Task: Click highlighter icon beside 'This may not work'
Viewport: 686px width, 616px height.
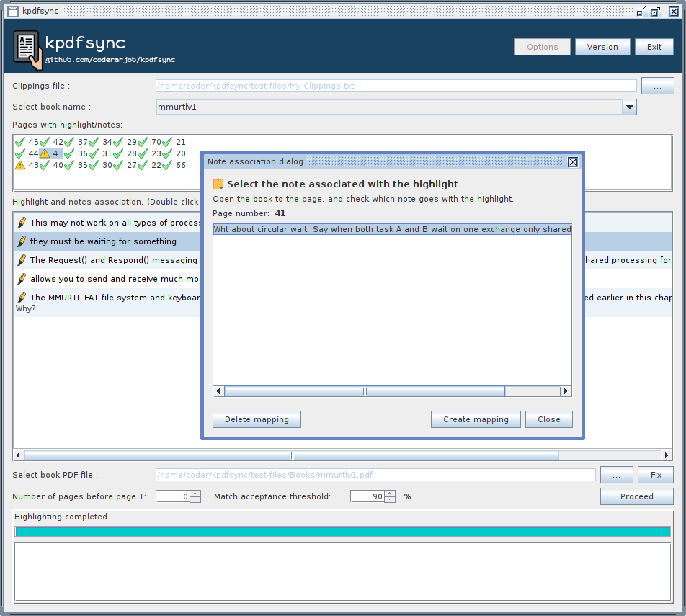Action: coord(22,223)
